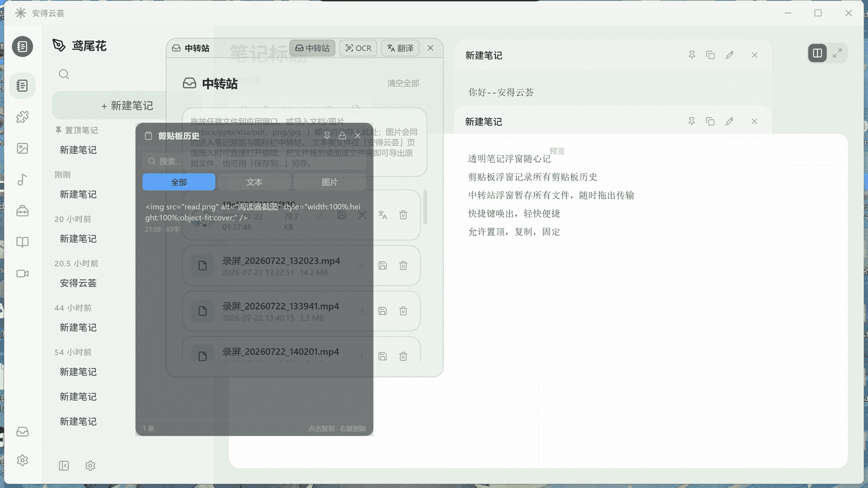
Task: Switch to the 中转站 toolbar tab
Action: click(312, 48)
